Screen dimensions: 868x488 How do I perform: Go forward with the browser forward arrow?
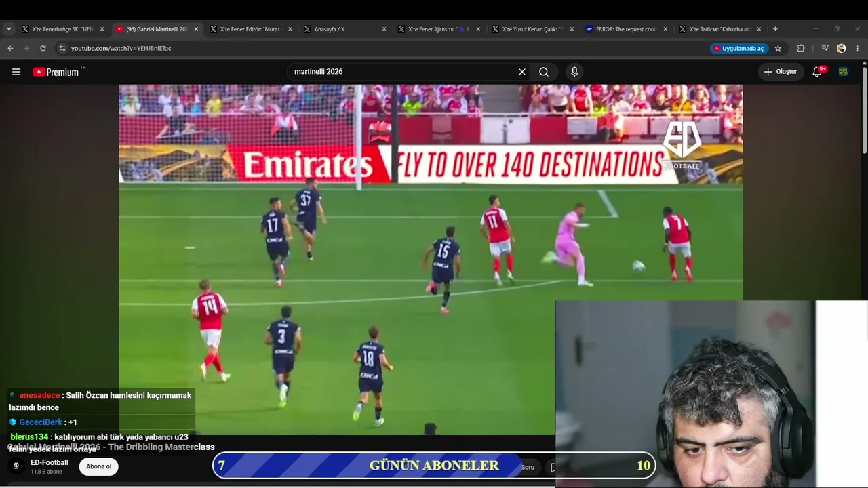pos(26,48)
